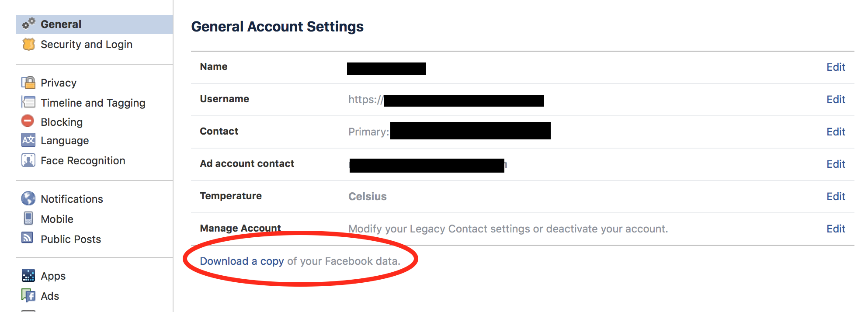The image size is (868, 312).
Task: Click the Security and Login badge icon
Action: pos(29,44)
